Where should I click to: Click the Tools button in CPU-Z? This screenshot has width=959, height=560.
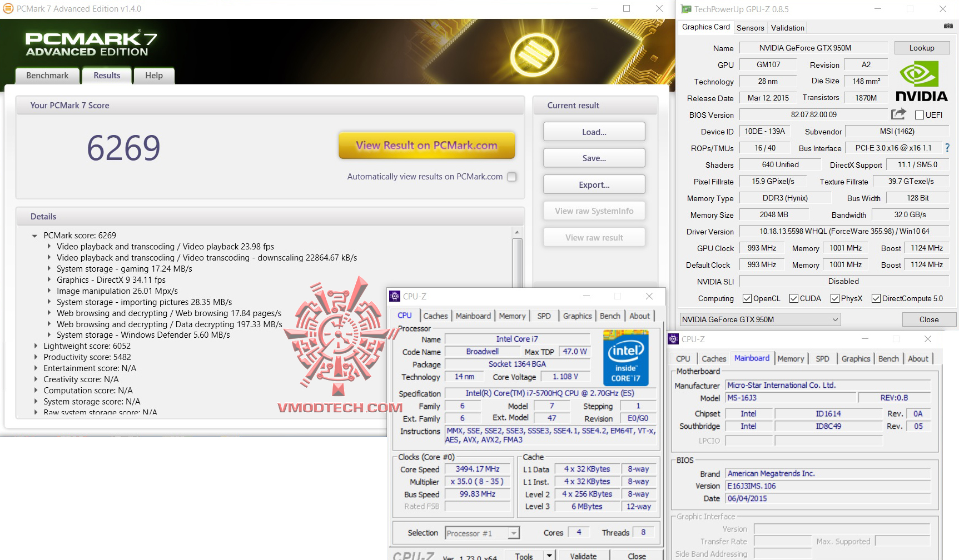(524, 556)
